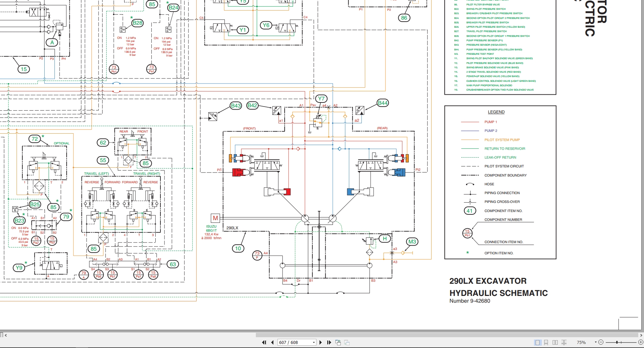Advance to the next page
Screen dimensions: 644x348
pos(320,342)
